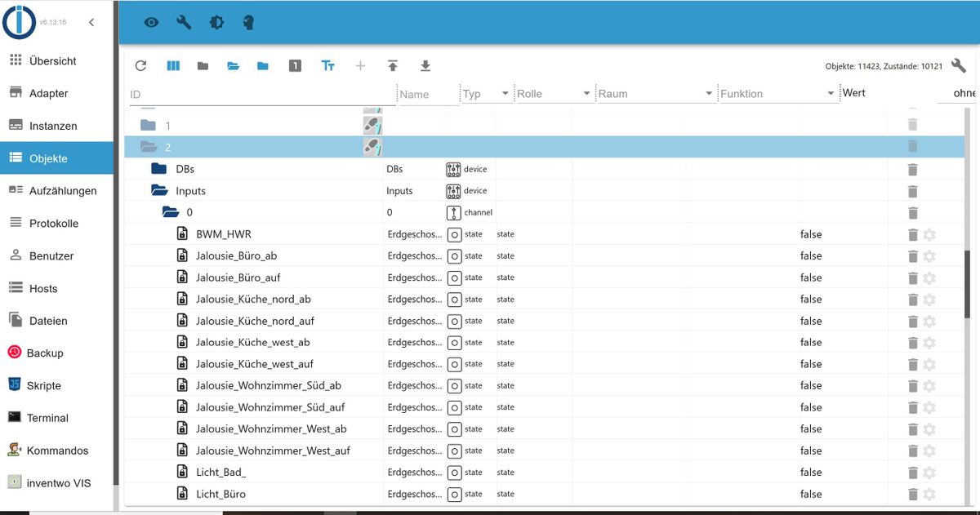Click the expand-one-level '1' icon
This screenshot has width=980, height=515.
pyautogui.click(x=295, y=66)
